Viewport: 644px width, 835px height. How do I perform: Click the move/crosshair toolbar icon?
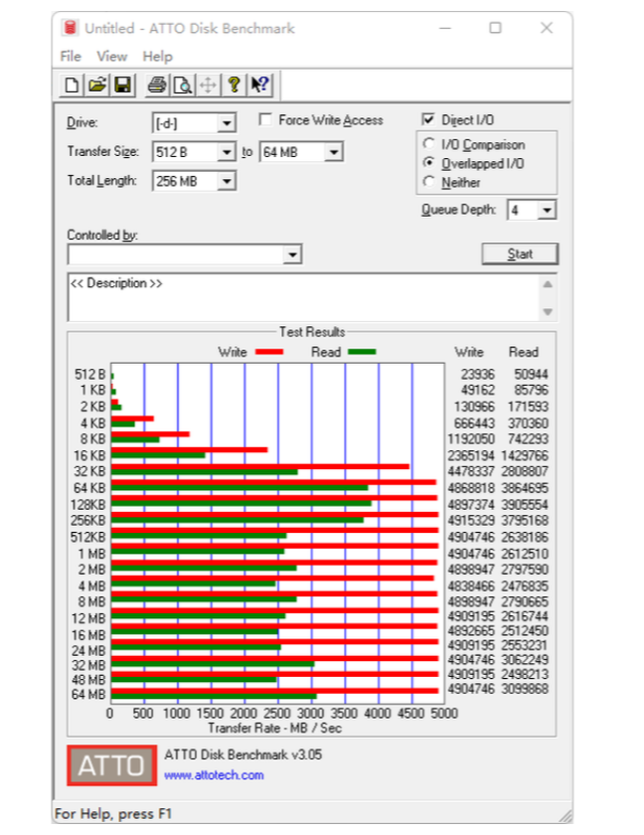(208, 85)
